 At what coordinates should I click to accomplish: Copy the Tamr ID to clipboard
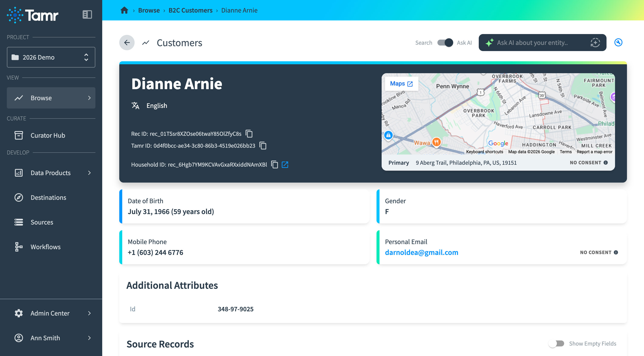pyautogui.click(x=263, y=146)
